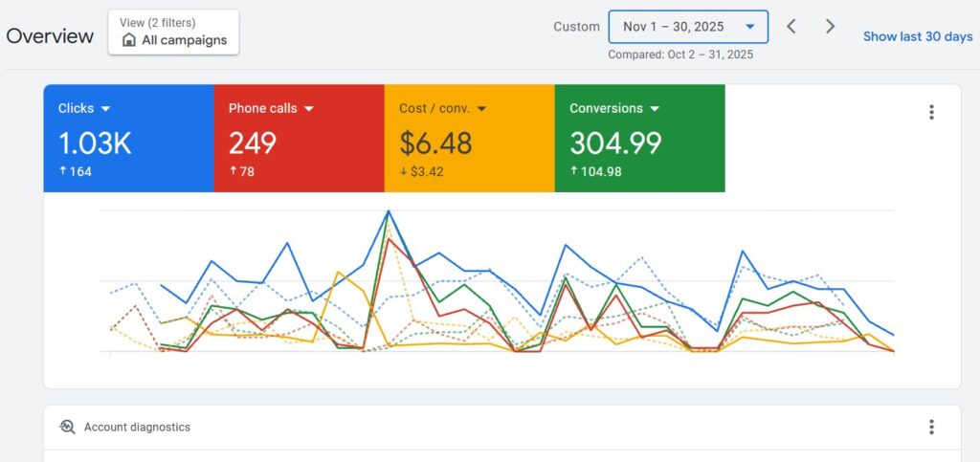Click the up arrow change indicator under Clicks
This screenshot has height=462, width=980.
point(62,172)
